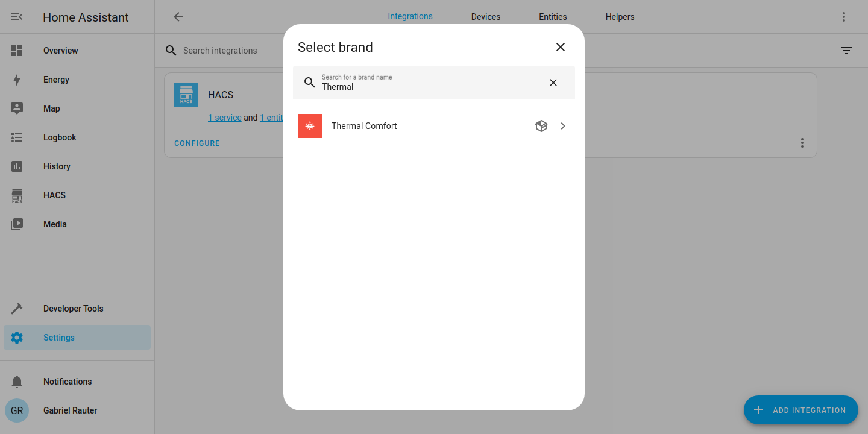This screenshot has height=434, width=868.
Task: Collapse the sidebar menu icon
Action: (17, 17)
